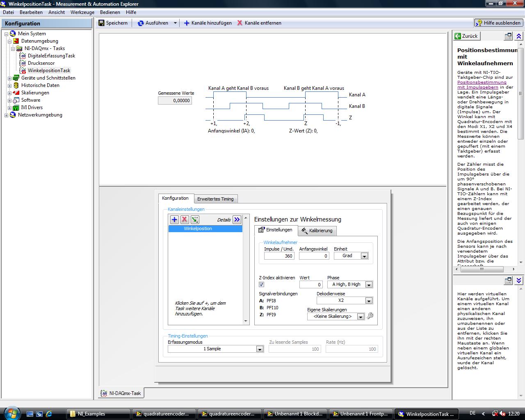Screen dimensions: 525x420
Task: Collapse the NI-DAQmx - Tasks node
Action: click(13, 48)
